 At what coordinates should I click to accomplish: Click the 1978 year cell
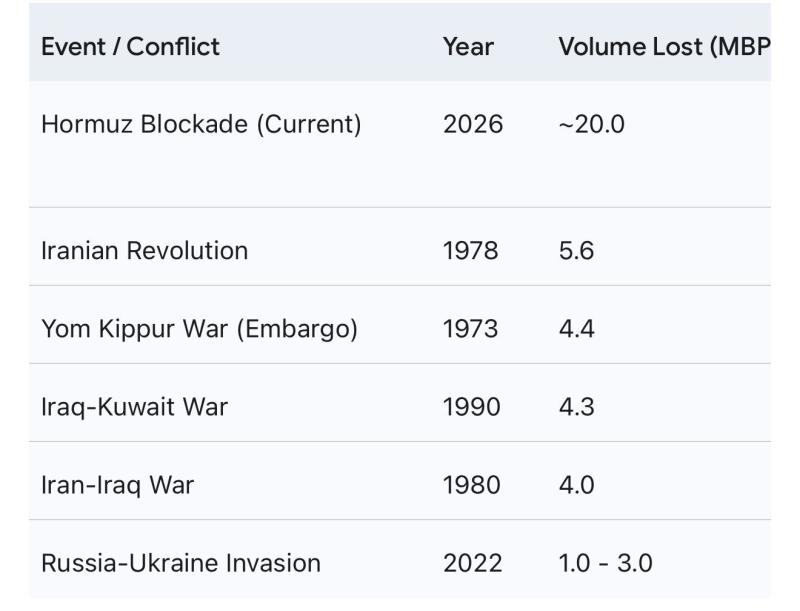tap(470, 250)
